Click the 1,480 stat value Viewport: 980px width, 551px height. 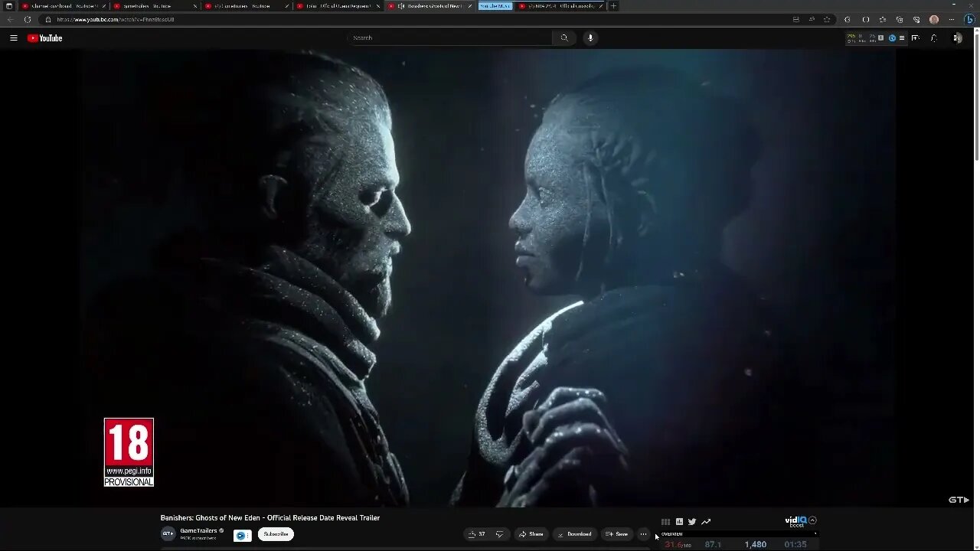(x=756, y=545)
